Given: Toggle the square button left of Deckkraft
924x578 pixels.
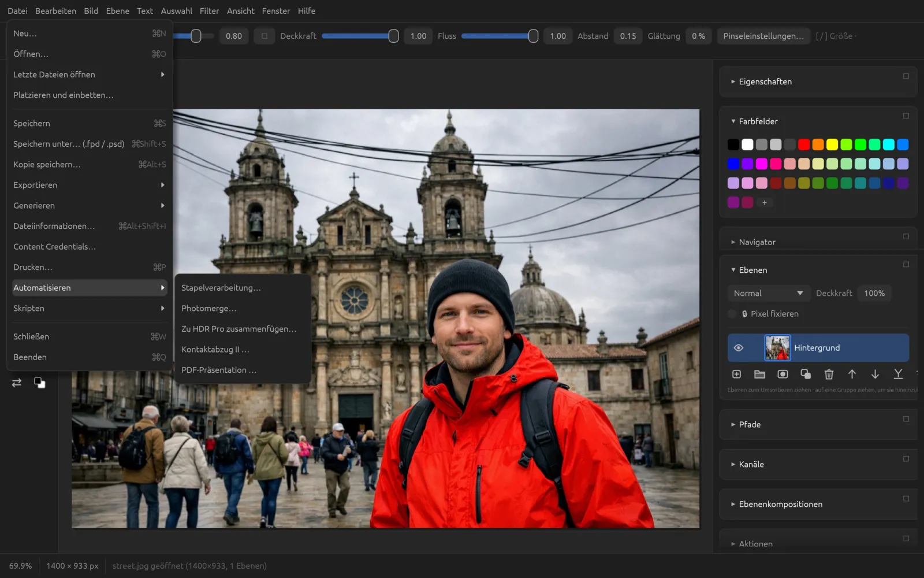Looking at the screenshot, I should click(x=264, y=36).
